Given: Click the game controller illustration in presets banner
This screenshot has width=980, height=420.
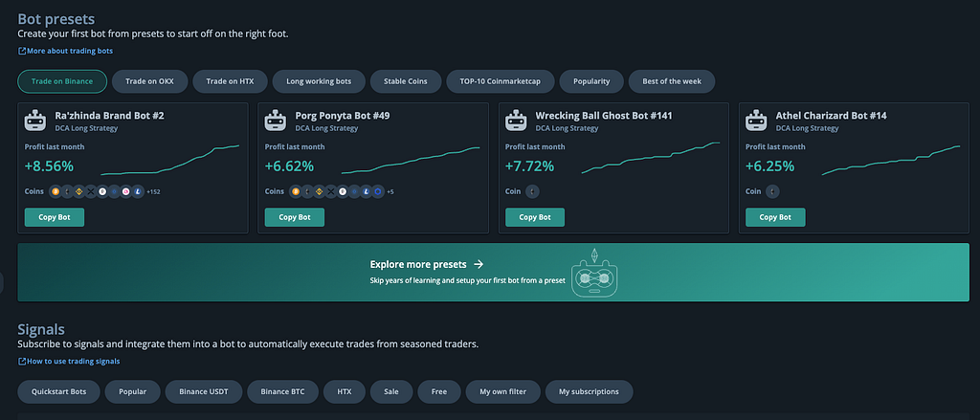Looking at the screenshot, I should (593, 273).
